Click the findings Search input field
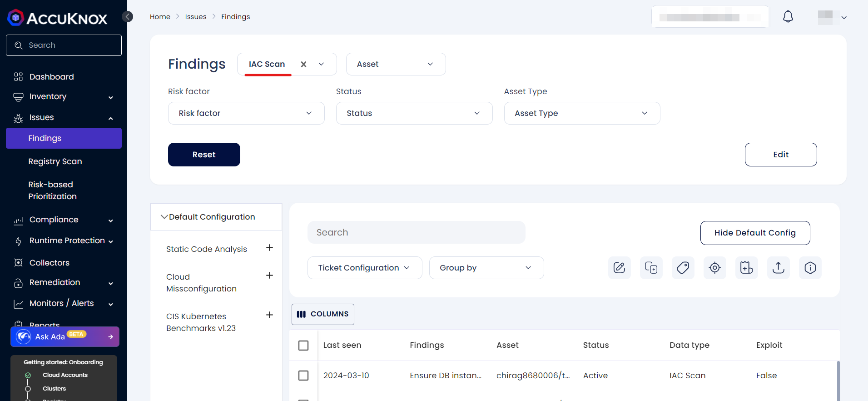Image resolution: width=868 pixels, height=401 pixels. point(416,232)
